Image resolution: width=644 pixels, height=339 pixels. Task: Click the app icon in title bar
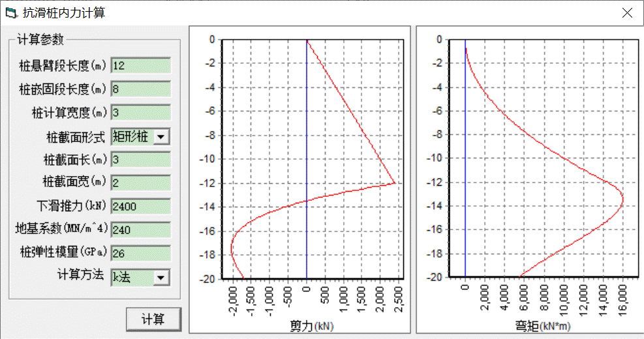pos(10,12)
